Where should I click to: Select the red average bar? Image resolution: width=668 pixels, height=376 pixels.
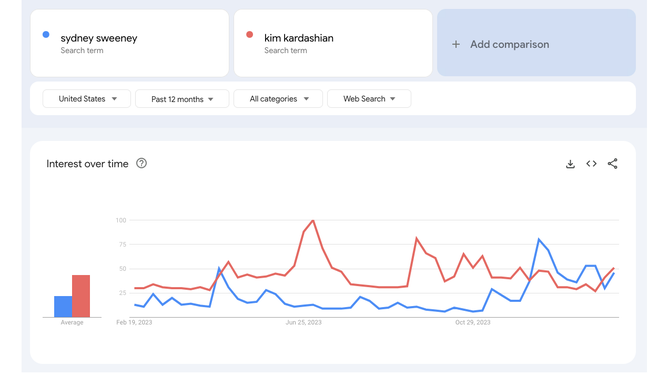[81, 296]
